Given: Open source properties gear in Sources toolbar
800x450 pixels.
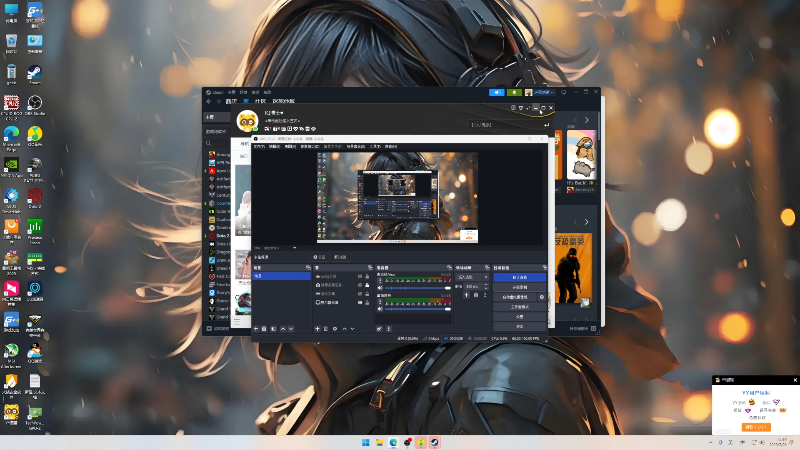Looking at the screenshot, I should 335,329.
